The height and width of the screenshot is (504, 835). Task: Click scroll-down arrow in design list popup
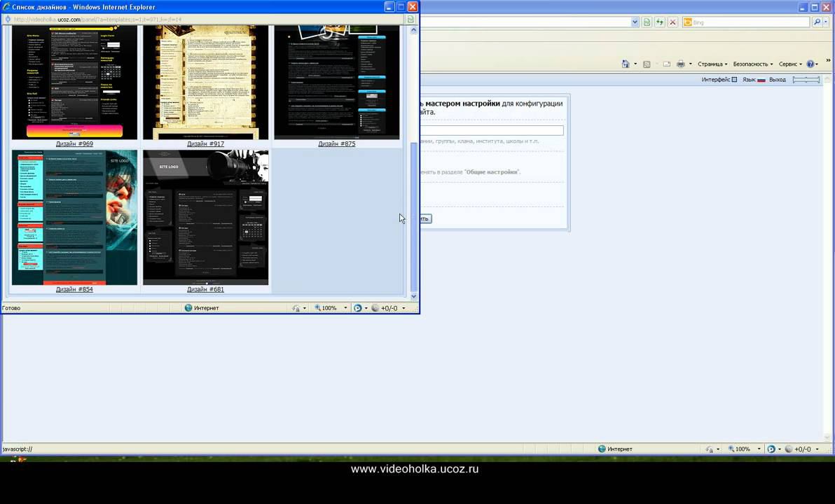click(x=414, y=296)
